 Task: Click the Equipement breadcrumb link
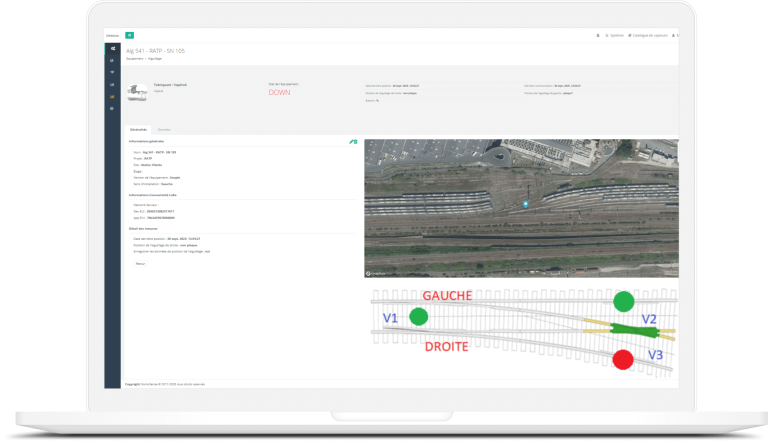tap(132, 58)
